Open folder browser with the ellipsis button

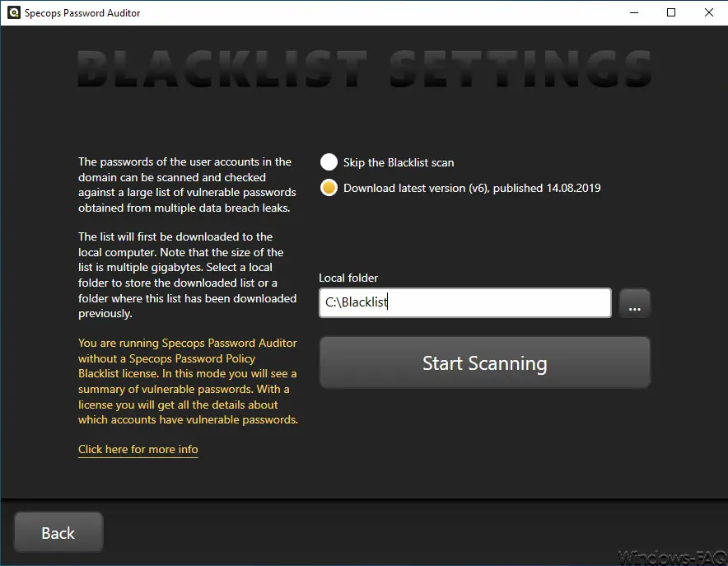[634, 303]
